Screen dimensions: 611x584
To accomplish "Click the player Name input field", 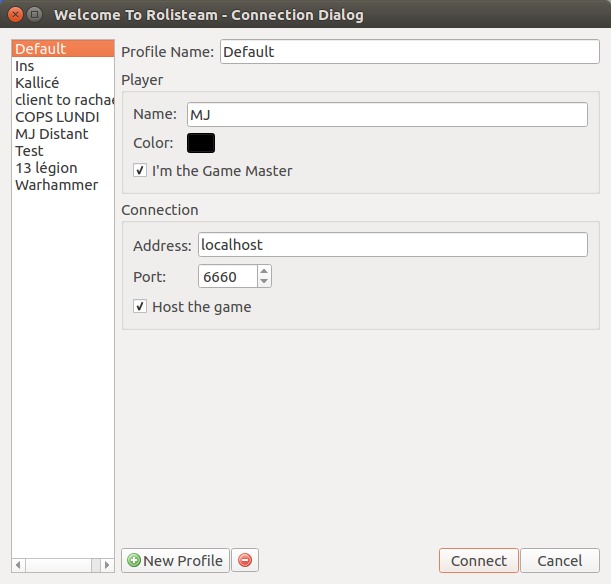I will pos(386,115).
